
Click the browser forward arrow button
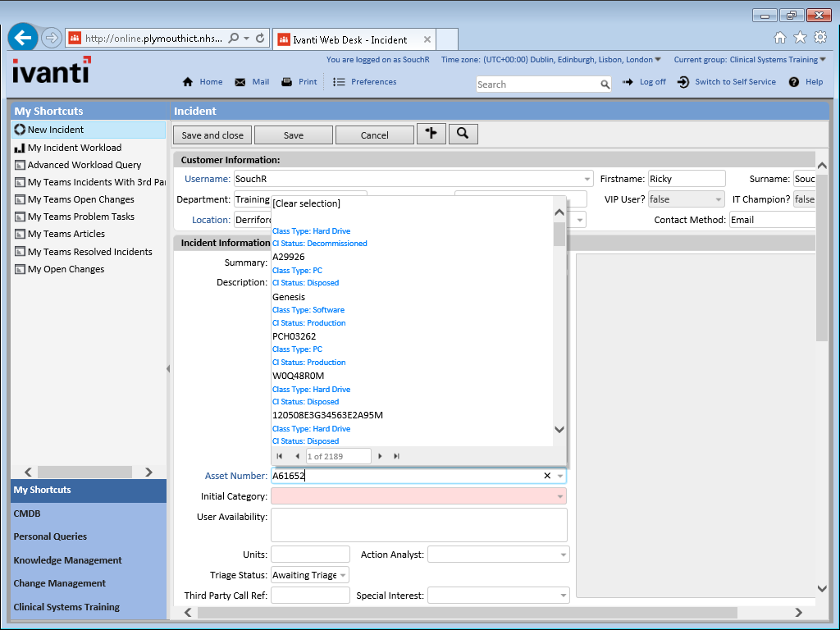pos(52,38)
